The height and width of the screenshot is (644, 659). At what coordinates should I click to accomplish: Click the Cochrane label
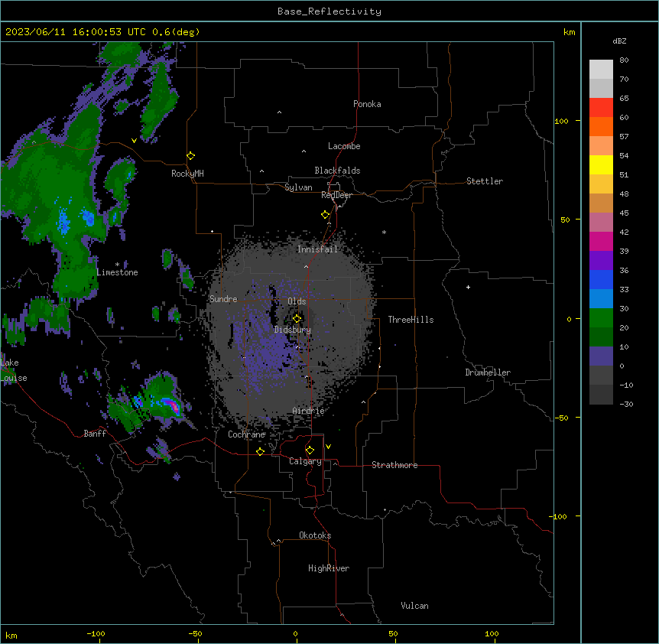[246, 434]
